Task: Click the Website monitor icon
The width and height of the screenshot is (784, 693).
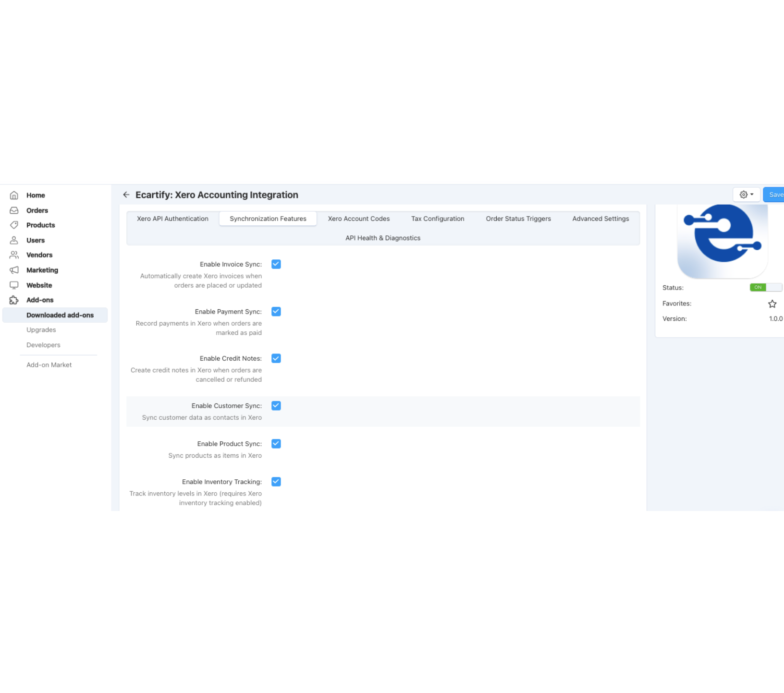Action: coord(14,285)
